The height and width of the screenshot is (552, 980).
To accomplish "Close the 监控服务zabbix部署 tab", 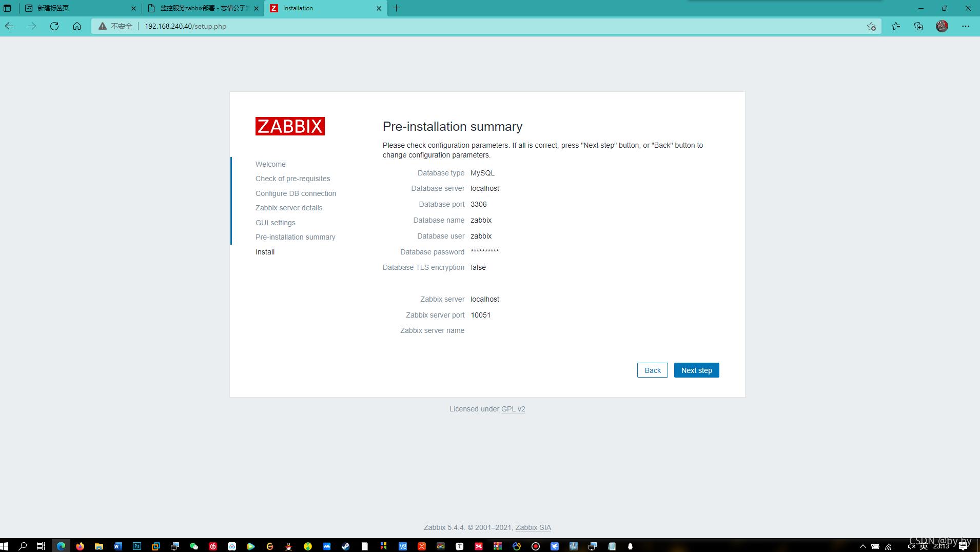I will [x=256, y=8].
